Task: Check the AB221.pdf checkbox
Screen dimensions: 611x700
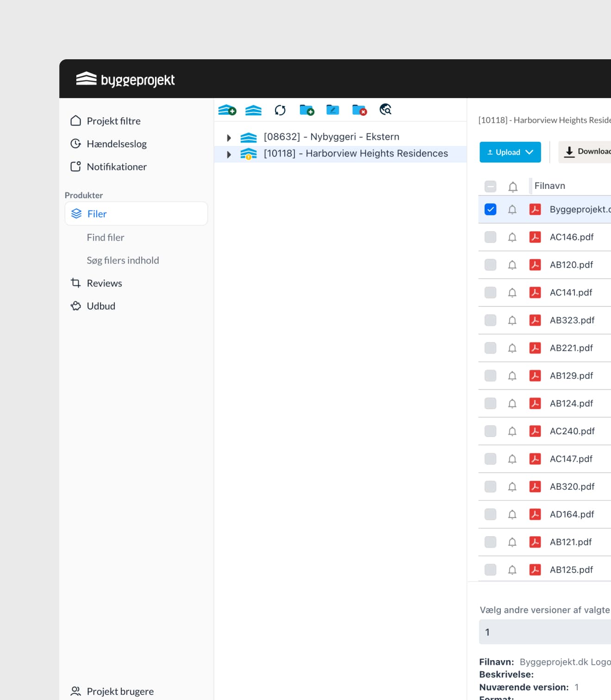Action: click(x=490, y=348)
